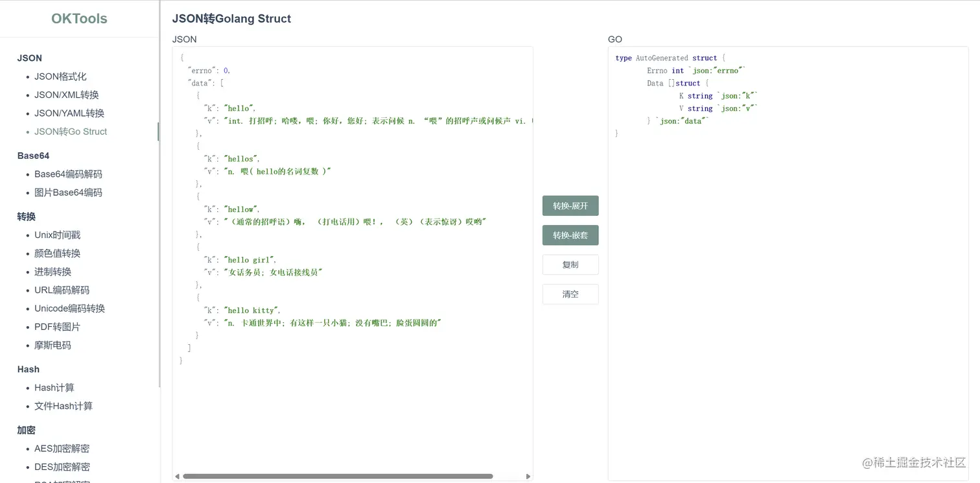Click the "hellow" value in JSON
This screenshot has width=980, height=483.
[x=241, y=209]
